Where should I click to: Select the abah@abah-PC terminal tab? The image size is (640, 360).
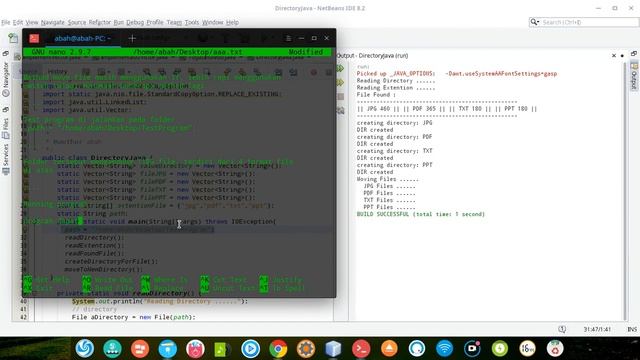tap(83, 38)
